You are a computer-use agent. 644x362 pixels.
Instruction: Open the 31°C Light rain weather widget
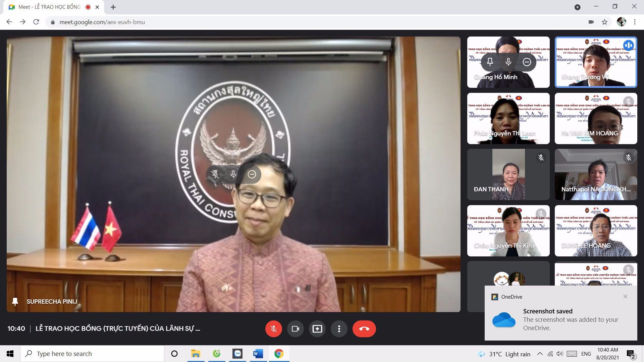[x=504, y=354]
